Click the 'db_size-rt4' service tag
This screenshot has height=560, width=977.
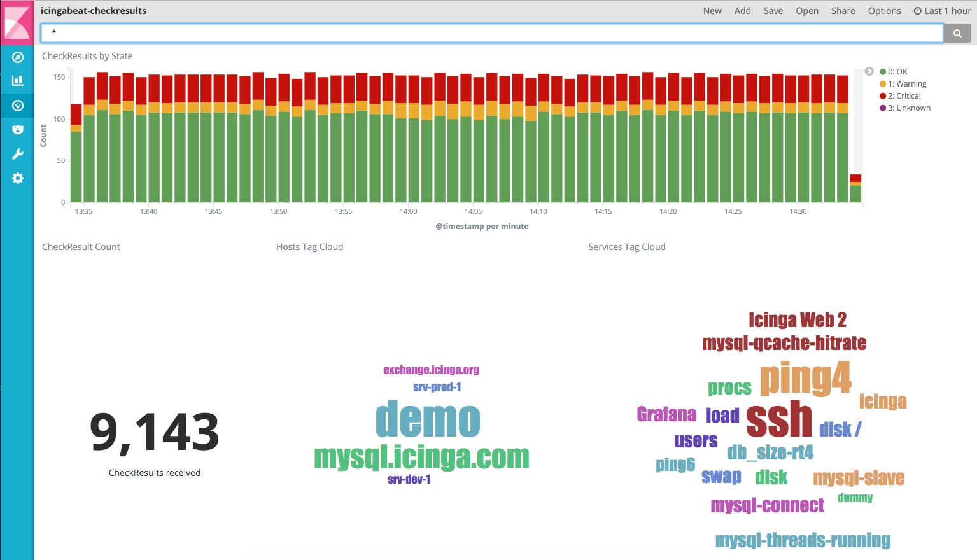pyautogui.click(x=770, y=452)
